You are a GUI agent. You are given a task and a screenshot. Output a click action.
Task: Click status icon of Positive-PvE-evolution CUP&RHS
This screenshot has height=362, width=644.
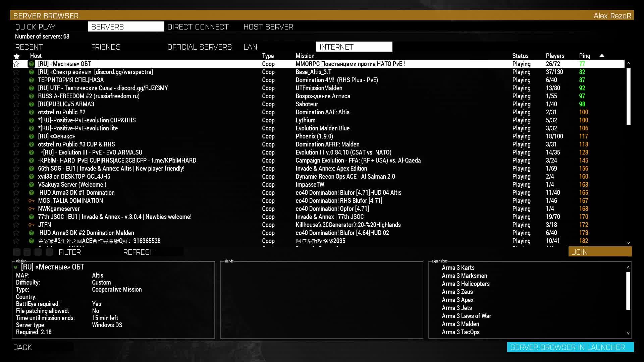click(x=31, y=120)
